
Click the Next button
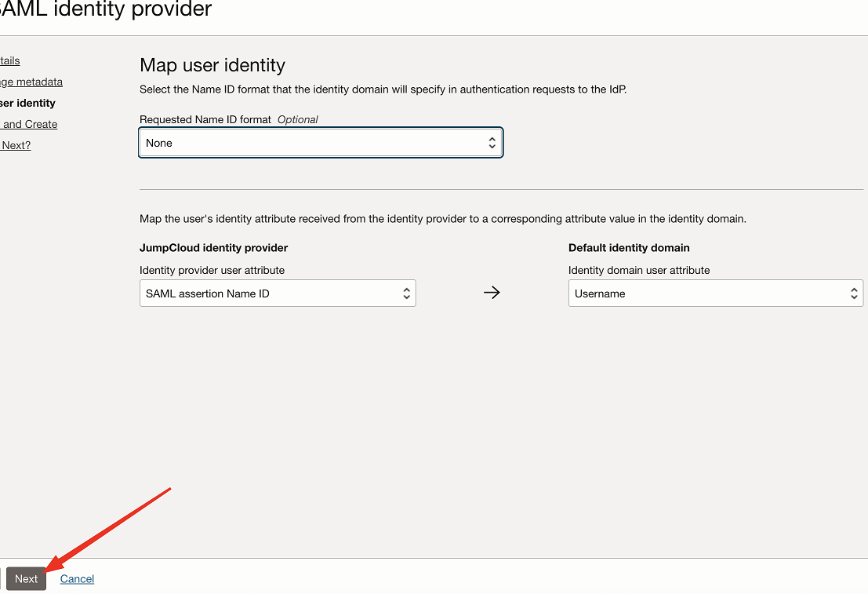(26, 578)
